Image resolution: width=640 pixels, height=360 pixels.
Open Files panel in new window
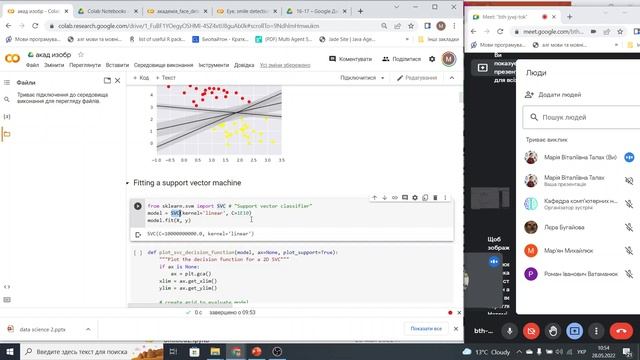pyautogui.click(x=107, y=80)
